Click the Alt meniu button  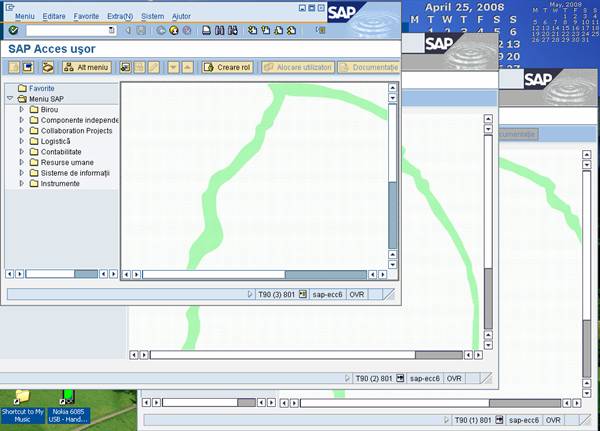coord(86,67)
